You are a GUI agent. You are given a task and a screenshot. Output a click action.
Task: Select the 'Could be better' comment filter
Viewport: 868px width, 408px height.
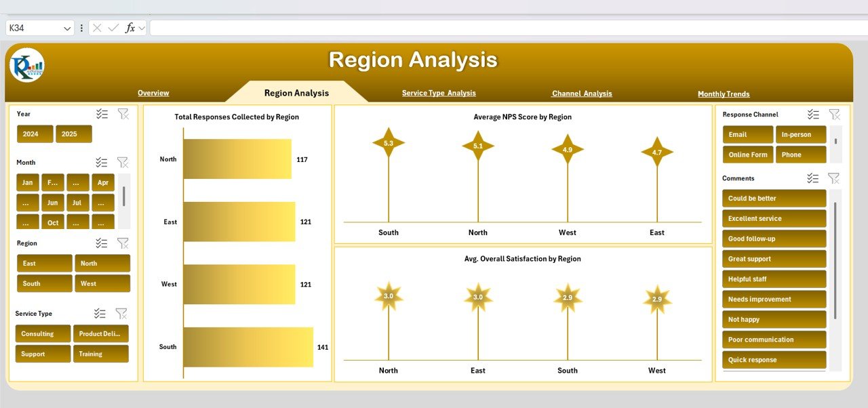pyautogui.click(x=773, y=198)
